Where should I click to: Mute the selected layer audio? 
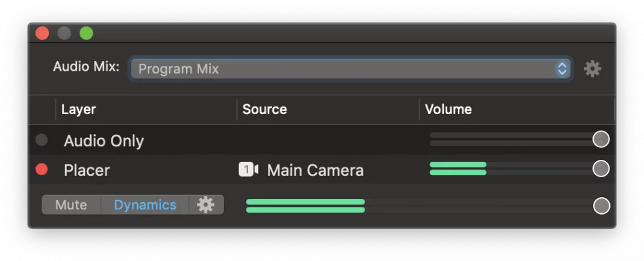(71, 205)
